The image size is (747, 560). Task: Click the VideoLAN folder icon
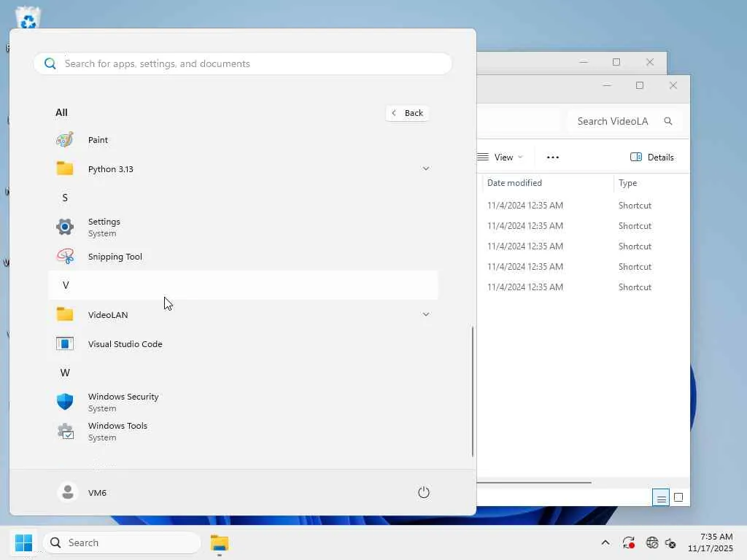(65, 314)
